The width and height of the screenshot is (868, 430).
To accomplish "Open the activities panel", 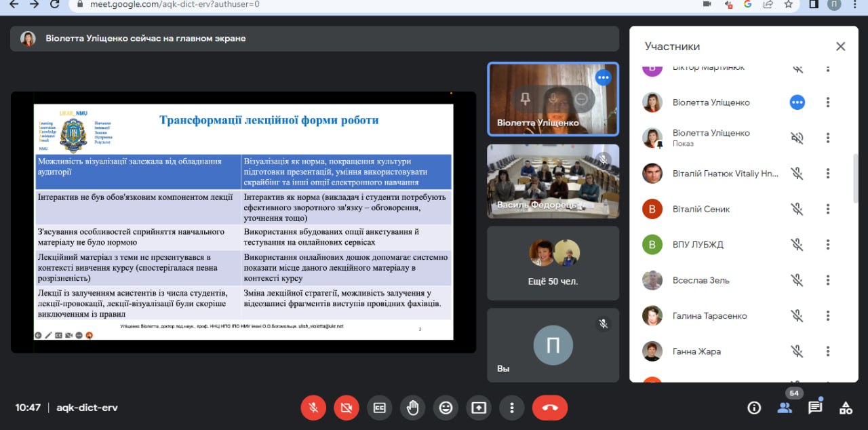I will pos(846,408).
